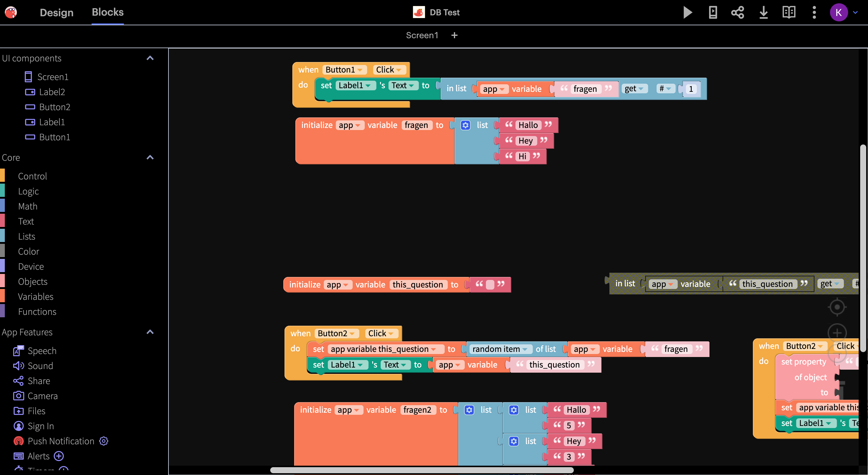Image resolution: width=868 pixels, height=475 pixels.
Task: Open the Variables block category
Action: (x=36, y=296)
